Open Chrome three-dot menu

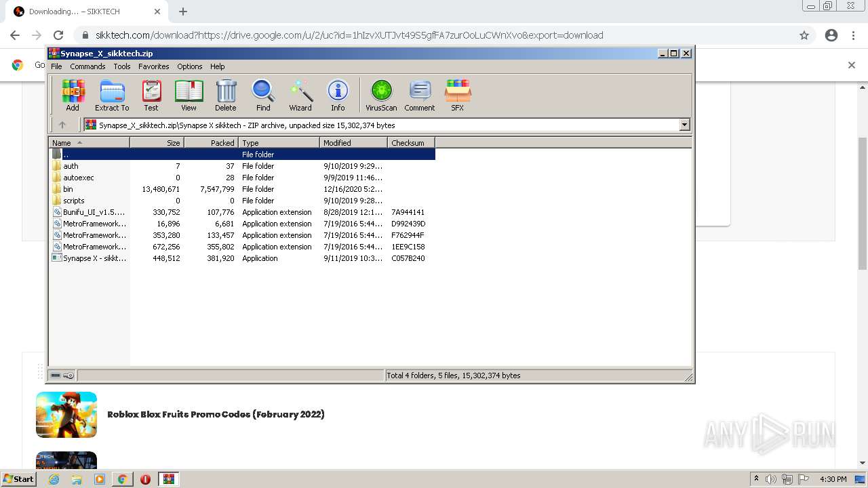[853, 35]
